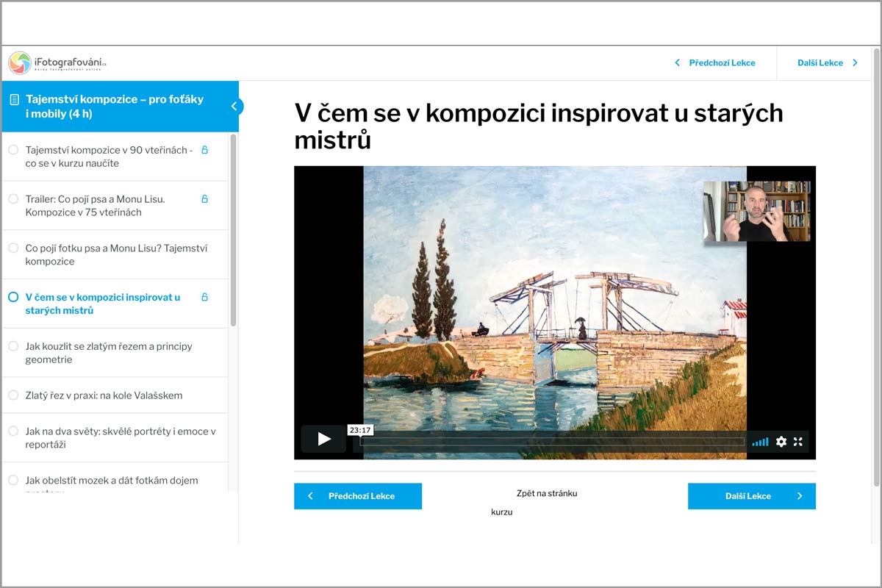Click the 23:17 timestamp tooltip
The image size is (882, 588).
click(360, 430)
